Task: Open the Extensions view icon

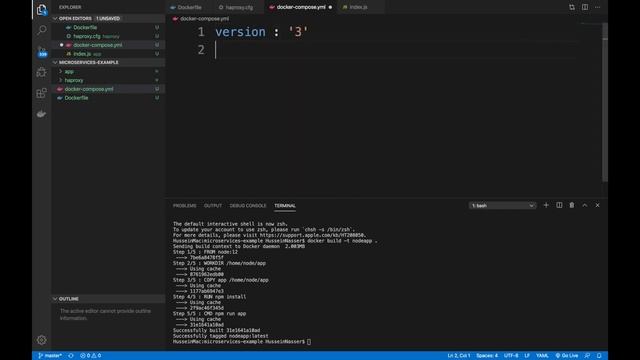Action: [42, 93]
